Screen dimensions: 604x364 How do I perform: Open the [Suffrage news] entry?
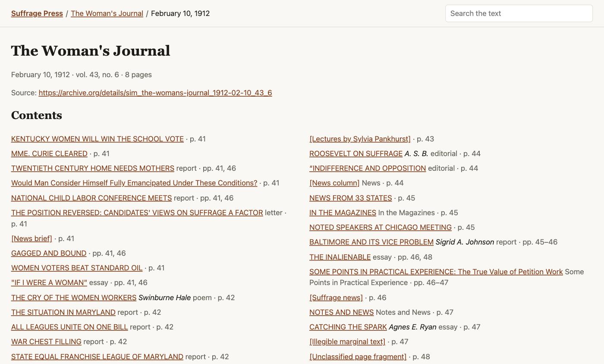point(336,298)
